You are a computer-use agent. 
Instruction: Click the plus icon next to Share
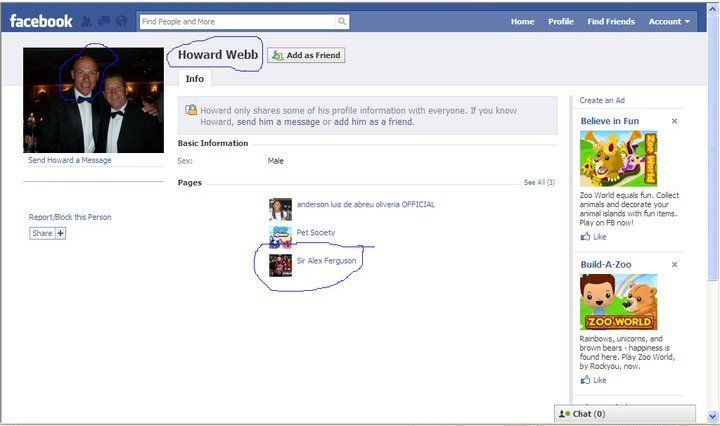pyautogui.click(x=60, y=233)
